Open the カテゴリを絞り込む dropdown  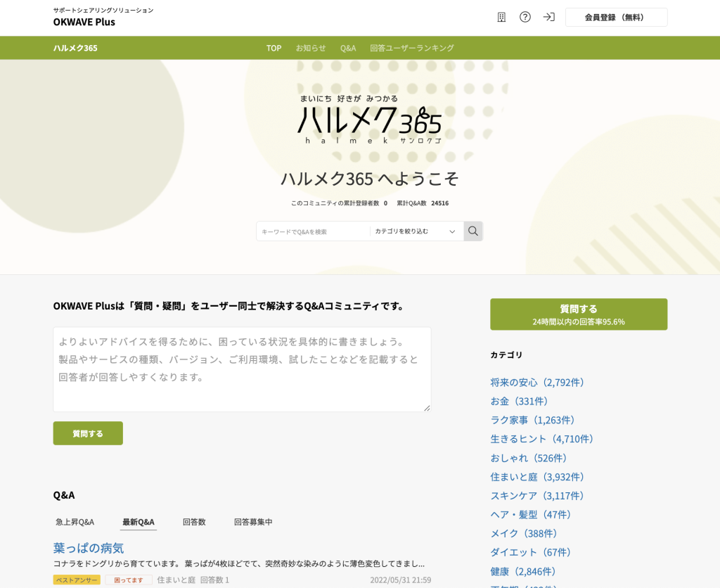tap(416, 231)
